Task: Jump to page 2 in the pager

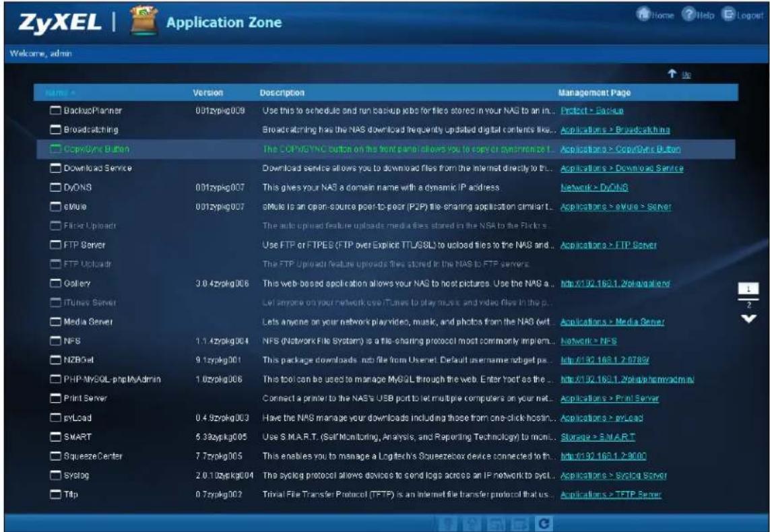Action: tap(748, 305)
